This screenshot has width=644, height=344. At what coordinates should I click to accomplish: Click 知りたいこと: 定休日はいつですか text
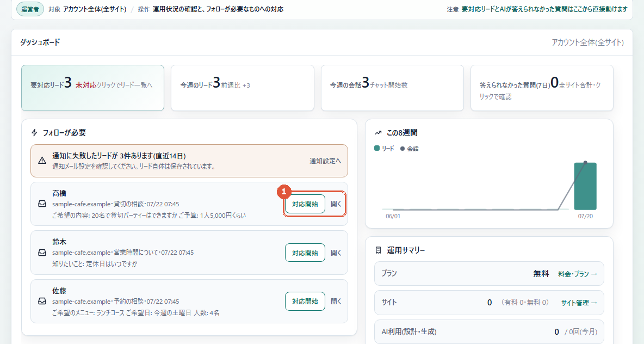pos(95,264)
